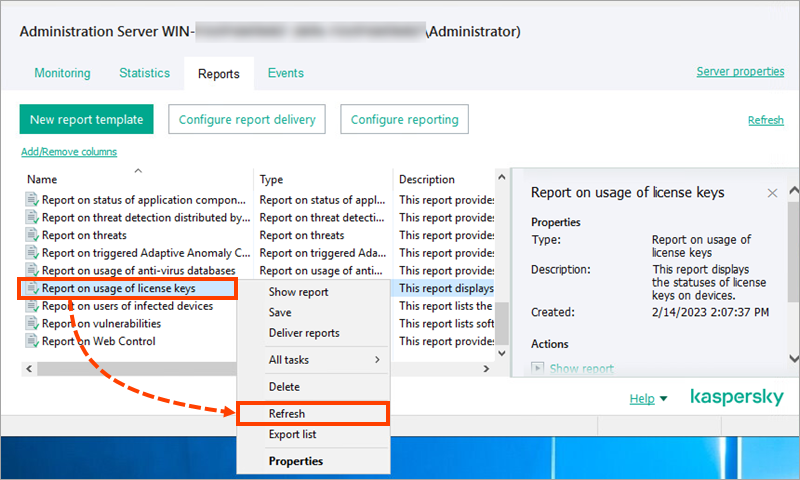Click the kaspersky logo
Image resolution: width=800 pixels, height=480 pixels.
point(737,397)
